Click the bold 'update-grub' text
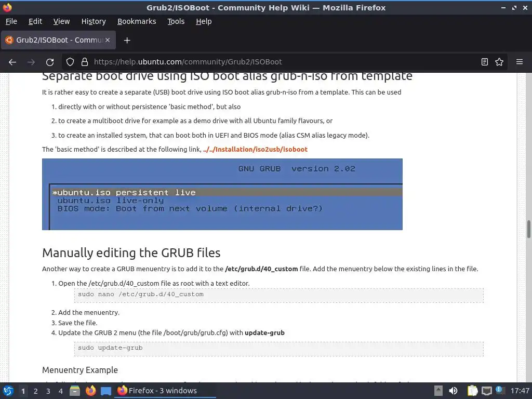This screenshot has width=532, height=399. [264, 333]
